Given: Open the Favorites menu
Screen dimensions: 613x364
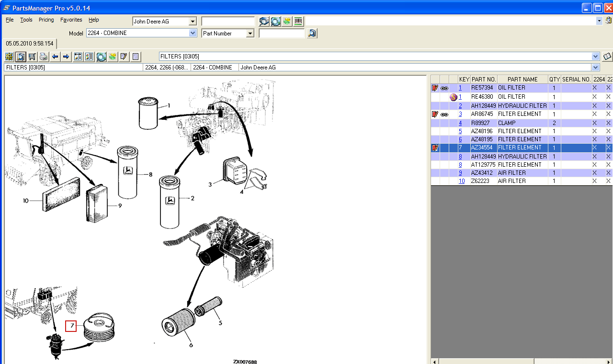Looking at the screenshot, I should 71,20.
